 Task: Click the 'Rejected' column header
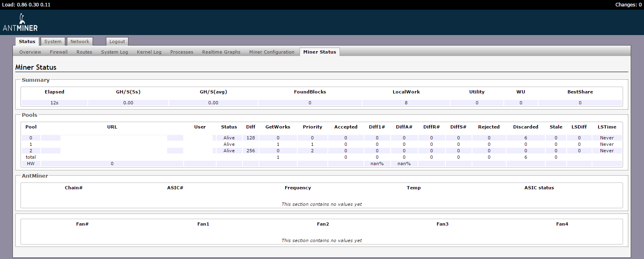click(x=489, y=127)
